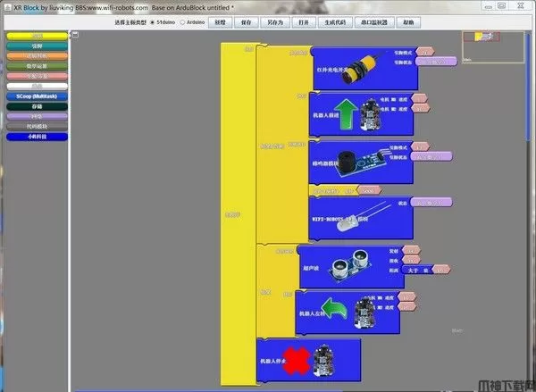Click first speed value on robot forward block
536x392 pixels.
(419, 99)
